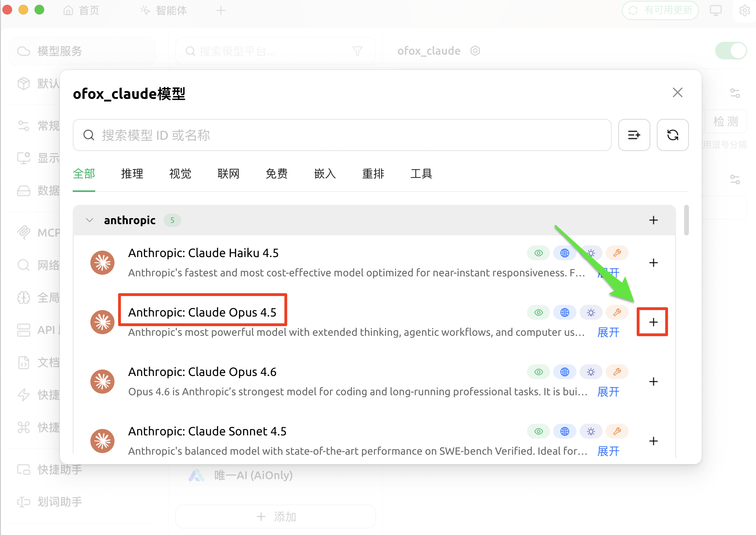756x535 pixels.
Task: Switch to the 工具 tab
Action: tap(421, 174)
